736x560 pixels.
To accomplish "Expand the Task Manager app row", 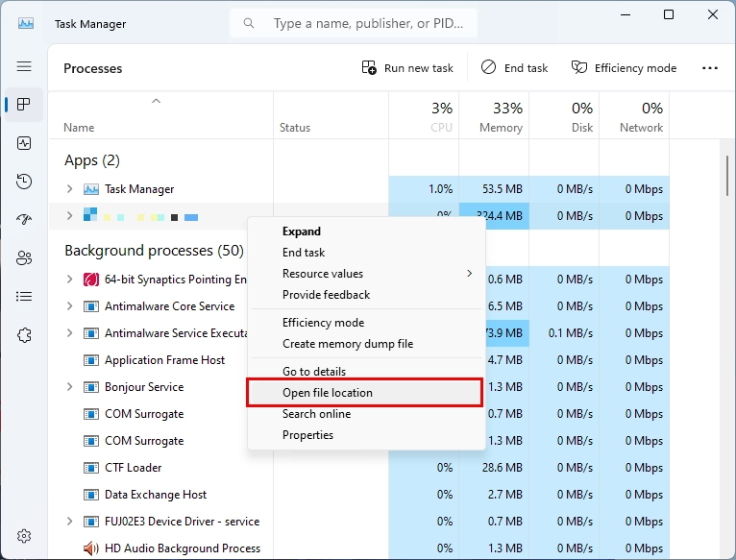I will pyautogui.click(x=69, y=188).
